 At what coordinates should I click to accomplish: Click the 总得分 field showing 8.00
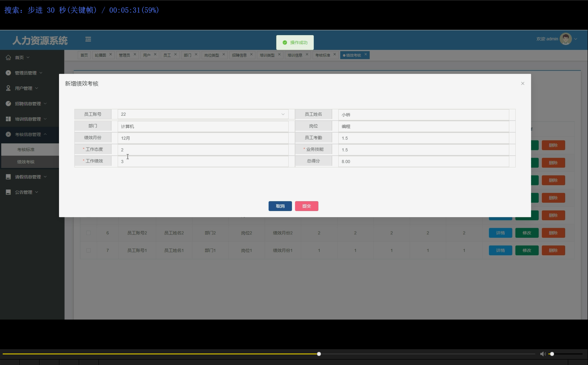424,161
